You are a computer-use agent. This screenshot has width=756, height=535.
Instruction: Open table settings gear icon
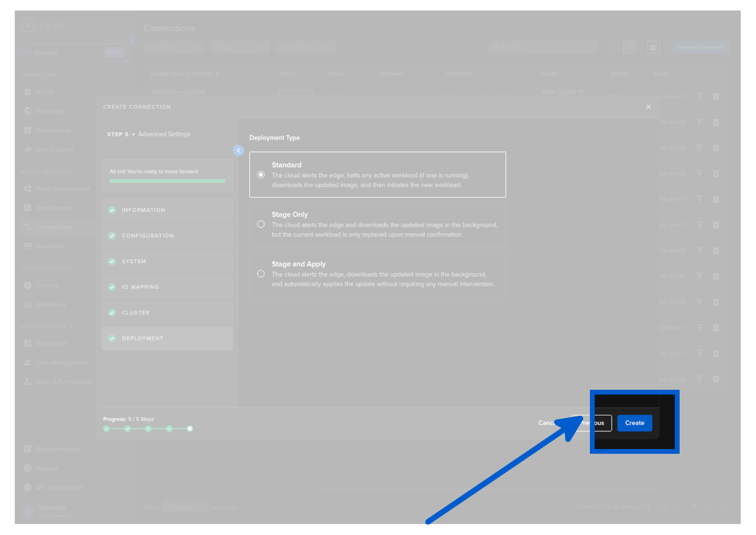pyautogui.click(x=653, y=47)
